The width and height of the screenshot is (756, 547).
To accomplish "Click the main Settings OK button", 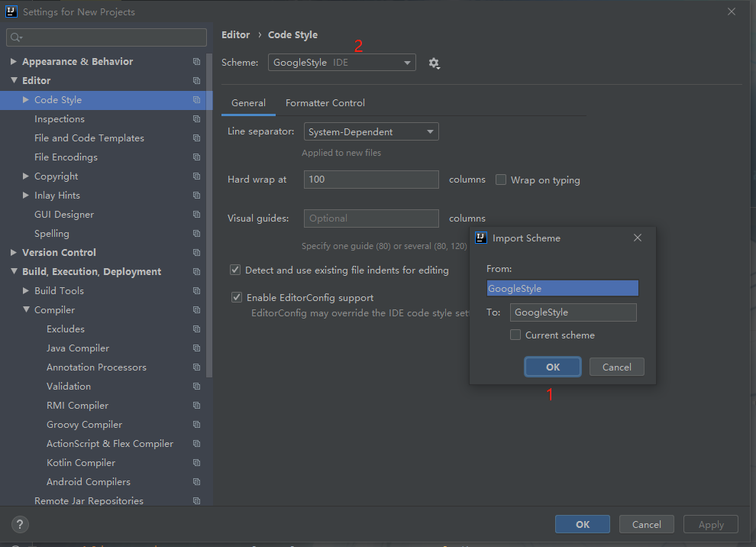I will point(583,524).
